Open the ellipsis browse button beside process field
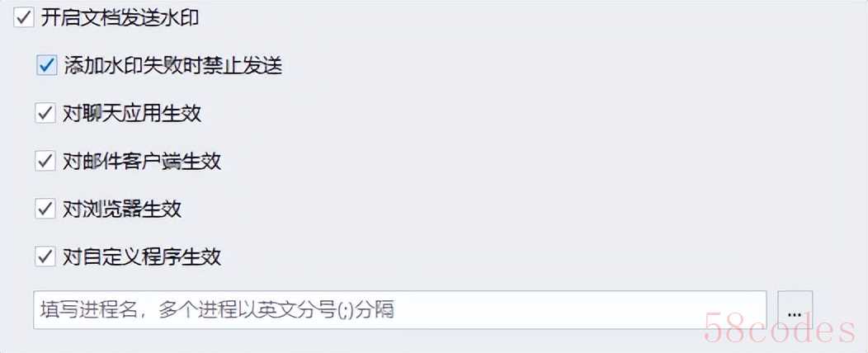Image resolution: width=868 pixels, height=353 pixels. (795, 310)
